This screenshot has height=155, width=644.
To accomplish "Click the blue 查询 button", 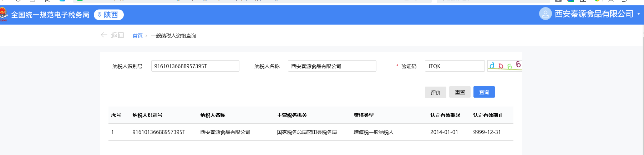I will point(484,92).
